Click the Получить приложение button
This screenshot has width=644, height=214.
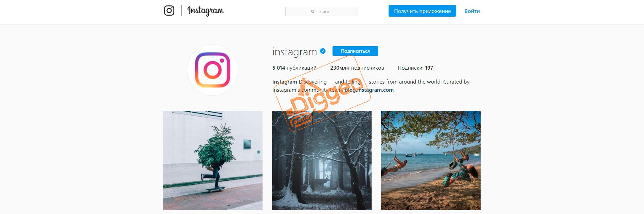[x=422, y=11]
